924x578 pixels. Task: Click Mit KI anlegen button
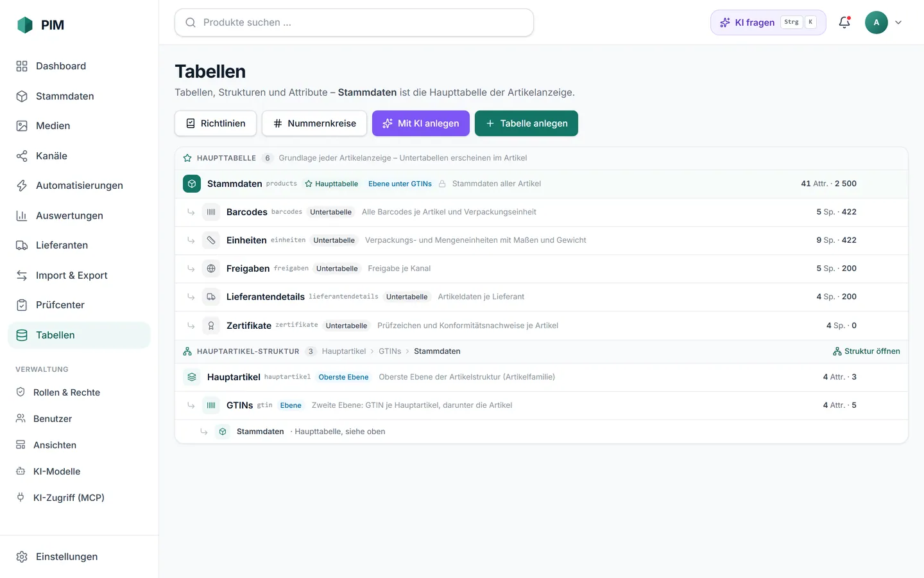(x=421, y=123)
